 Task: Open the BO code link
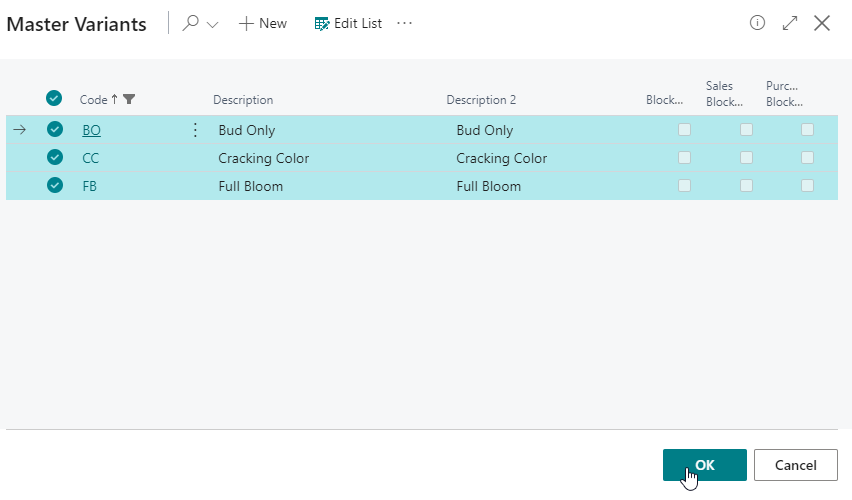91,130
